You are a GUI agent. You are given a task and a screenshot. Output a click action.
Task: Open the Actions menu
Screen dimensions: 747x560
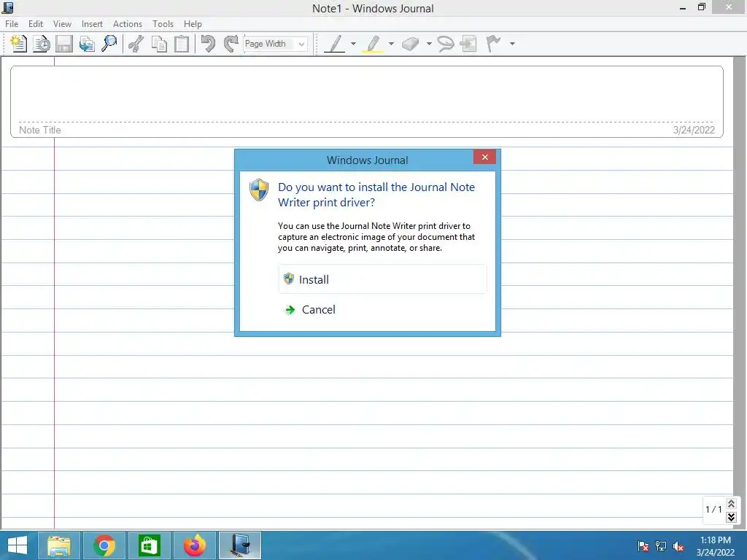click(x=128, y=24)
